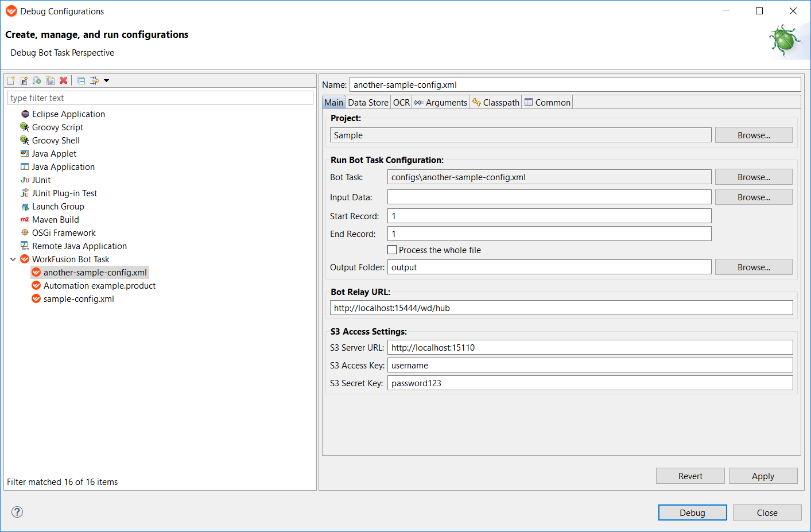Switch to the Main tab

click(333, 103)
